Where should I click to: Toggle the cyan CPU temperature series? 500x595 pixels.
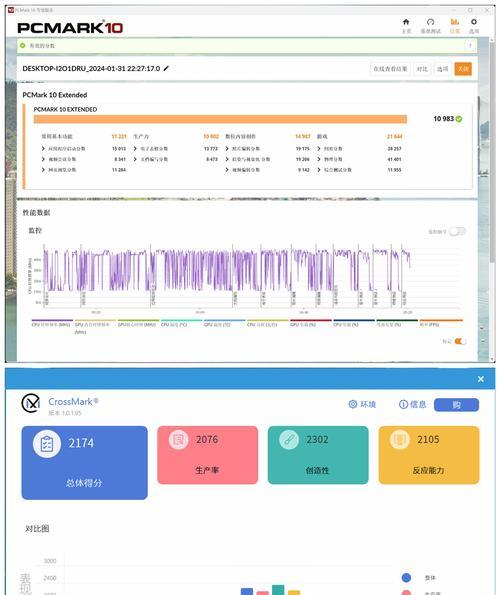(181, 323)
